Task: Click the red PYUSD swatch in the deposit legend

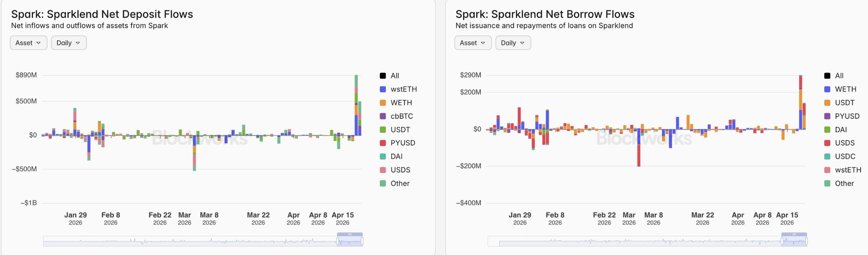Action: coord(383,143)
